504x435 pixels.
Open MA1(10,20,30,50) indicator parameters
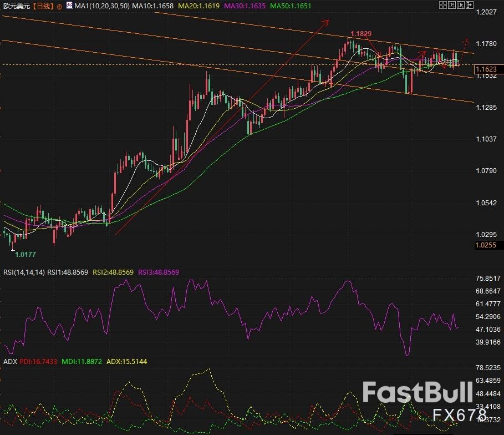point(101,6)
